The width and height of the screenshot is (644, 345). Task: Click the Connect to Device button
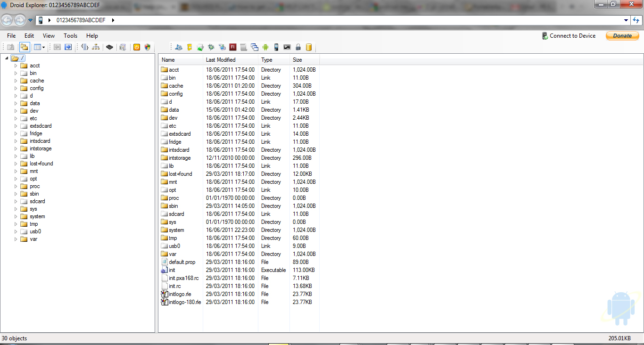(569, 36)
